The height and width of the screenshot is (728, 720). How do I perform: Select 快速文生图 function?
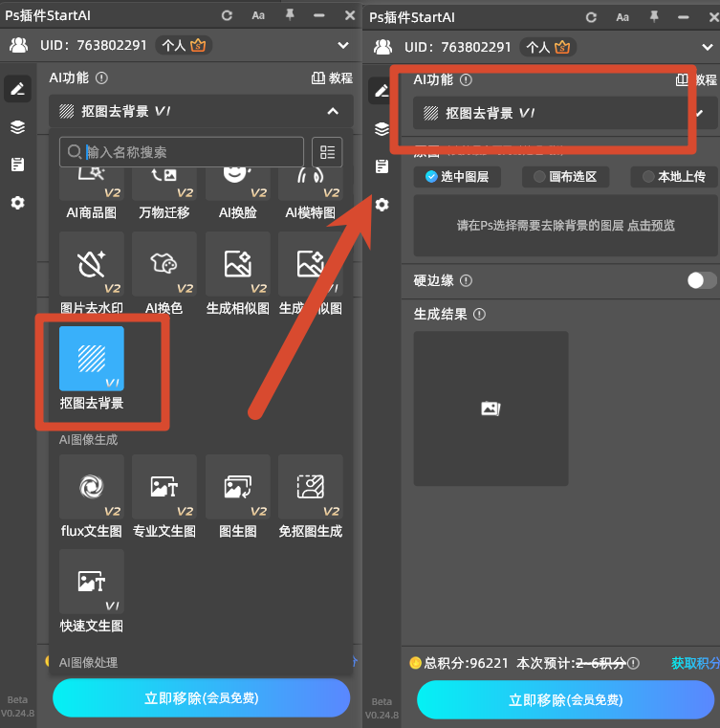[92, 591]
